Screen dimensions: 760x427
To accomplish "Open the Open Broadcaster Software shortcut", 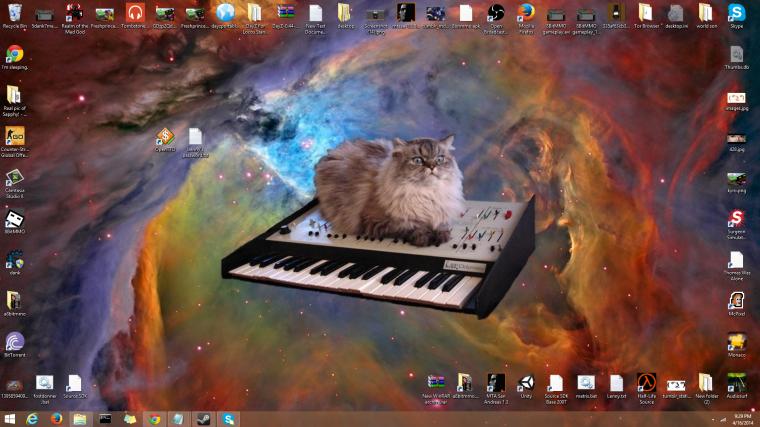I will 496,18.
